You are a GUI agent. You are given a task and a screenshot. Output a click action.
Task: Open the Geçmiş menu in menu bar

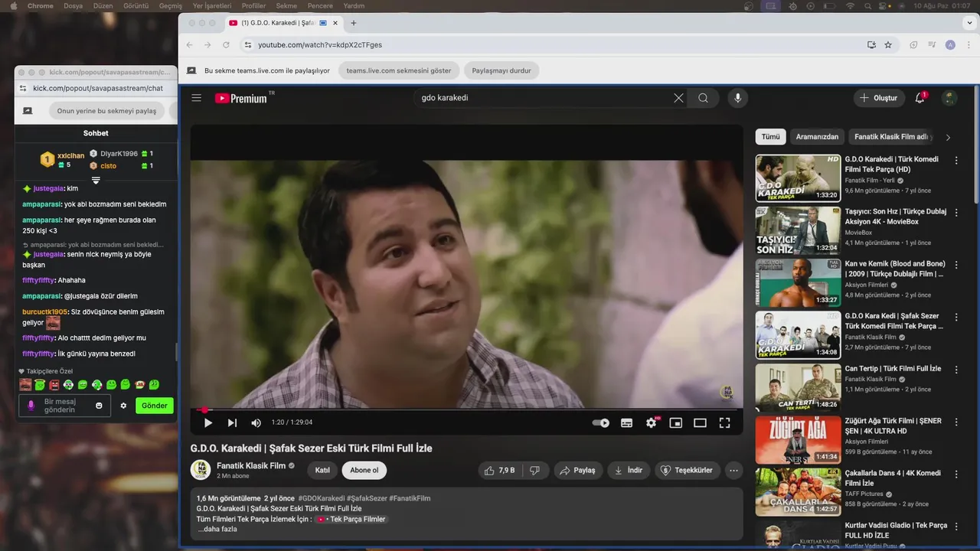tap(170, 5)
